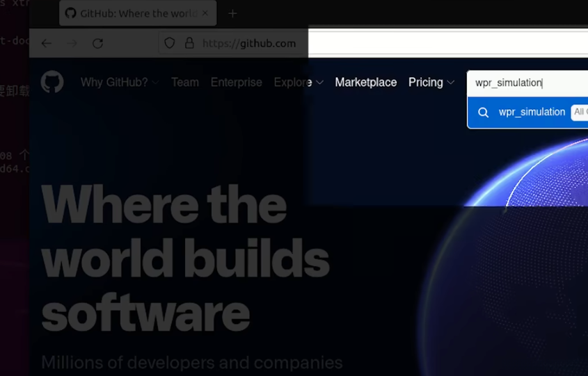Click the GitHub Octocat logo
Screen dimensions: 588x376
[52, 81]
